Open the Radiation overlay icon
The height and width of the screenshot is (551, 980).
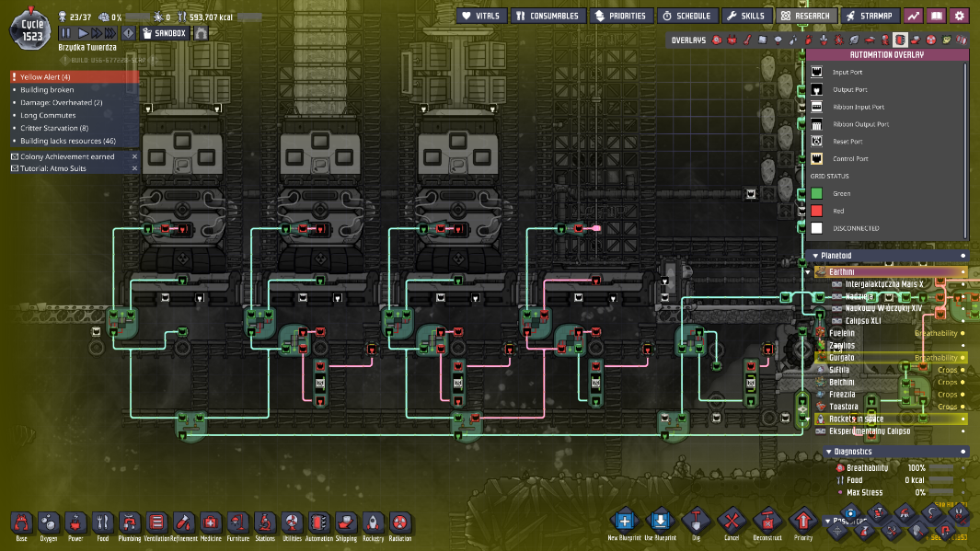(931, 40)
